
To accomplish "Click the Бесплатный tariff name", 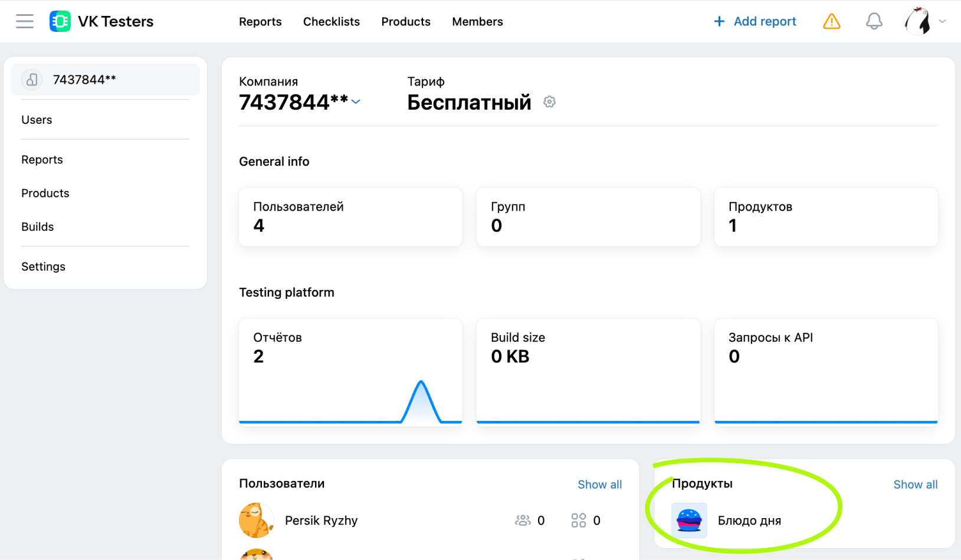I will pyautogui.click(x=469, y=103).
